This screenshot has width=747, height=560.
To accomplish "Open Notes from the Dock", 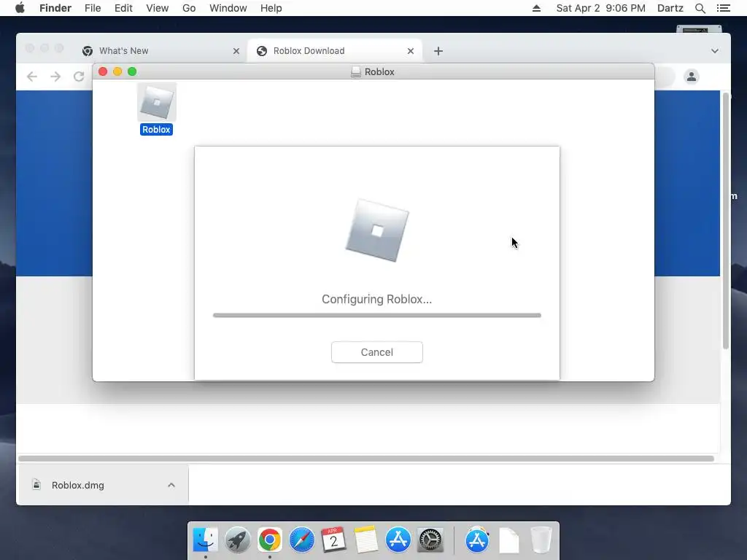I will 366,540.
